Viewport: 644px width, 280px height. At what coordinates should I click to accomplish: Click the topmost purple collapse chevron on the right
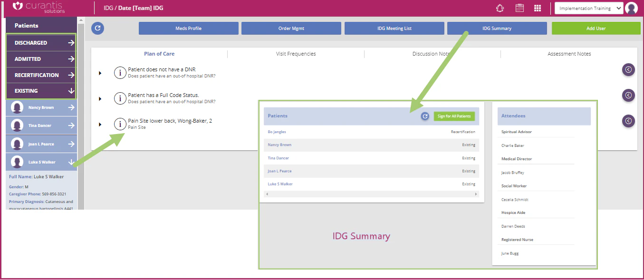628,69
